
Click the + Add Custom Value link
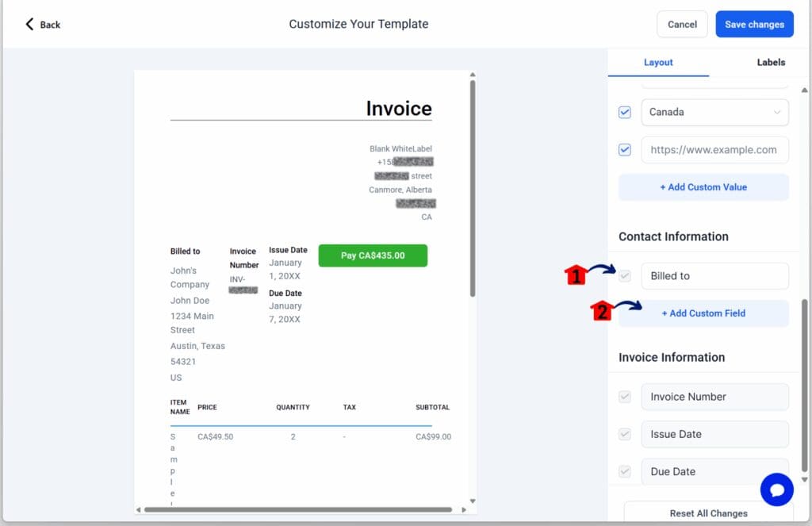(x=703, y=187)
